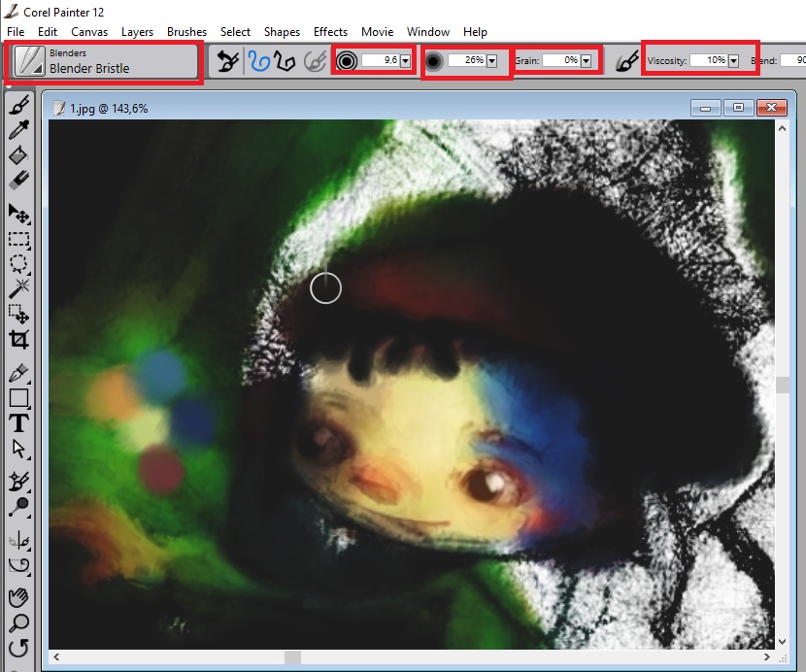
Task: Select the Dropper tool
Action: [x=19, y=129]
